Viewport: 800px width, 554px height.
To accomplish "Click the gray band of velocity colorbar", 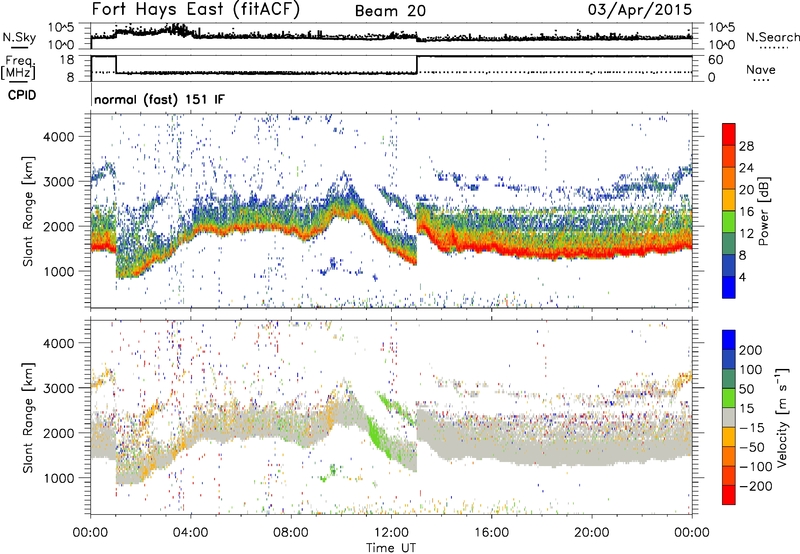I will (729, 417).
